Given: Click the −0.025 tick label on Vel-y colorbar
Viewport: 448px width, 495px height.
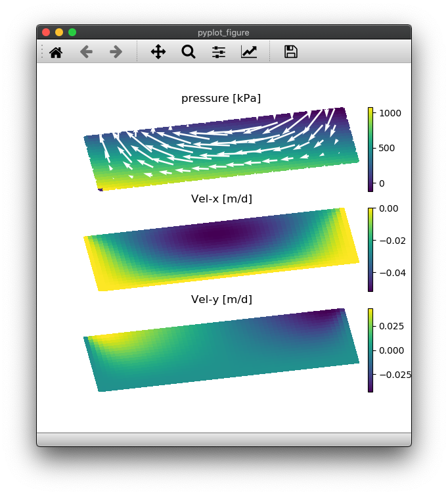Looking at the screenshot, I should 395,375.
